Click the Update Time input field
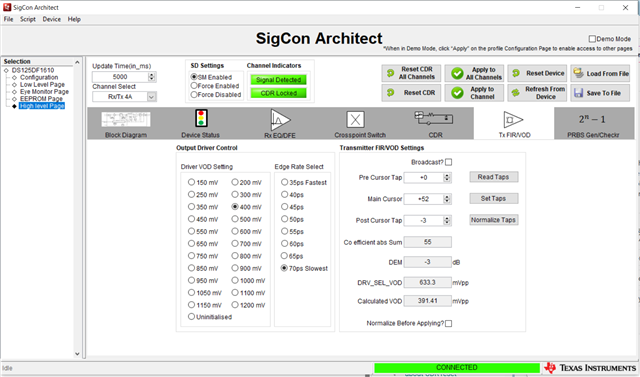The image size is (640, 377). 120,77
